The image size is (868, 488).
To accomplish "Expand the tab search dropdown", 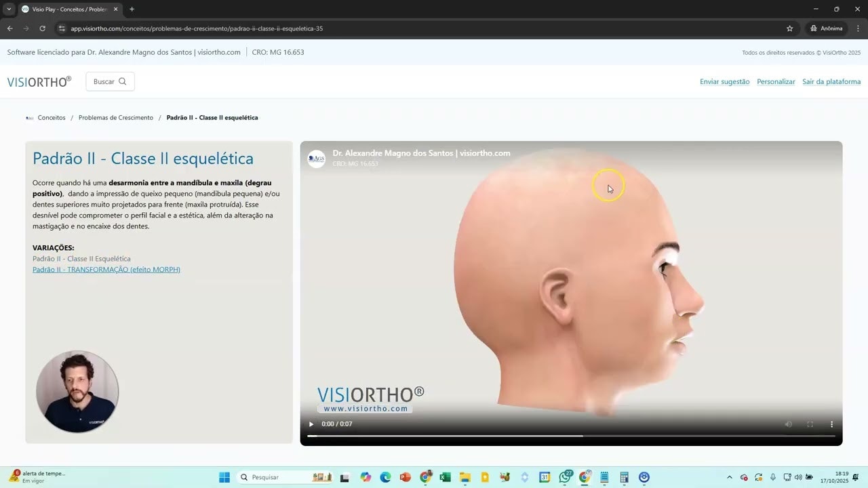I will pos(9,9).
